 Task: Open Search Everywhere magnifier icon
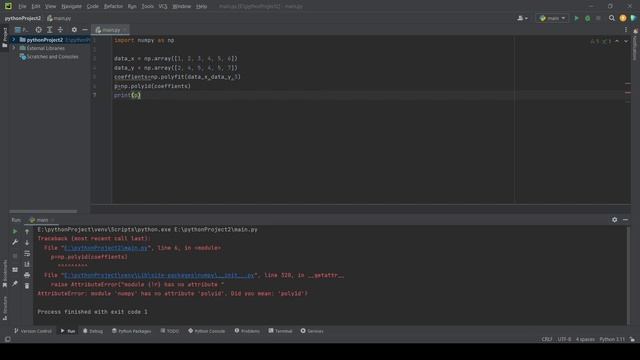pyautogui.click(x=611, y=18)
